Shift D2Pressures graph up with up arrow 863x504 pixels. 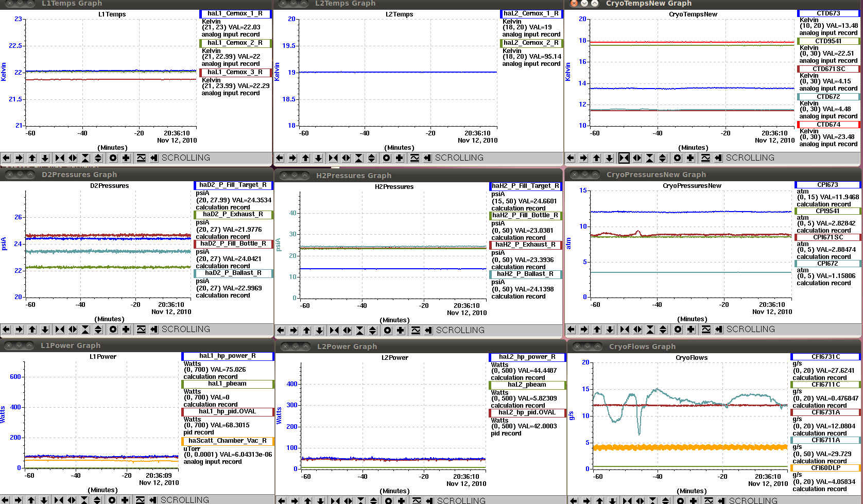click(32, 329)
